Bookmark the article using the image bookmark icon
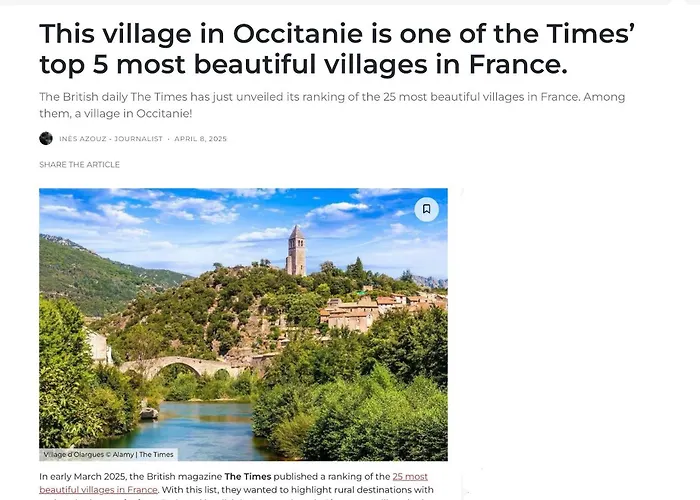This screenshot has width=700, height=500. coord(426,209)
